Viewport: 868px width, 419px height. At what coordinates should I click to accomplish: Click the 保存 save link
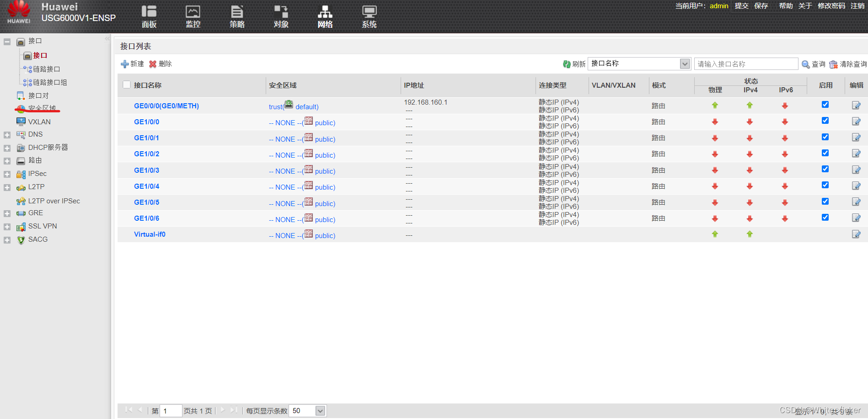[x=761, y=6]
